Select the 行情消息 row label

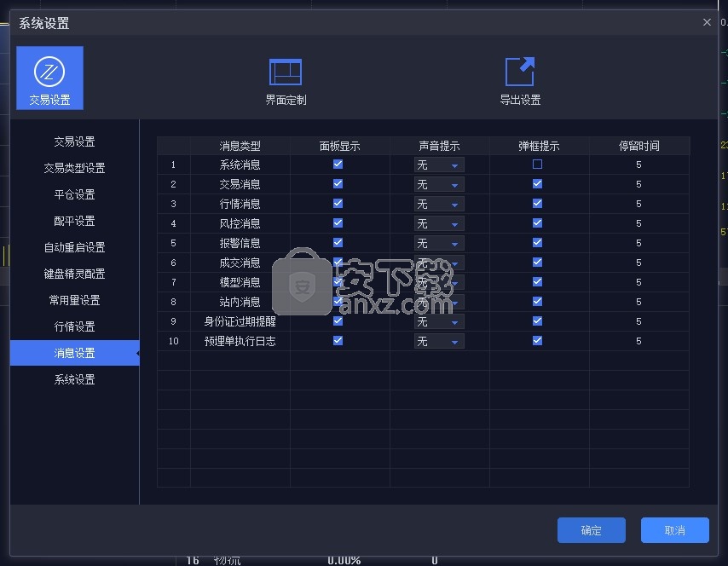[240, 204]
